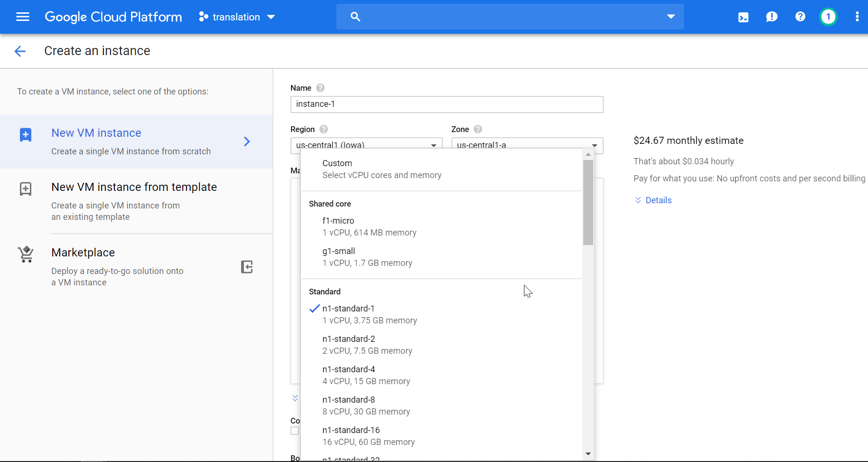Image resolution: width=868 pixels, height=462 pixels.
Task: Click the Marketplace shopping cart icon
Action: (26, 255)
